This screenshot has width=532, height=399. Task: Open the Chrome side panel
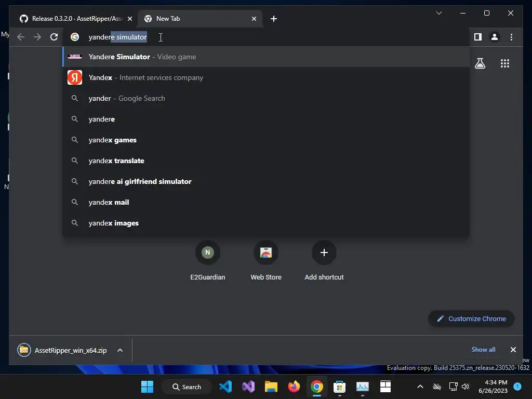coord(478,37)
